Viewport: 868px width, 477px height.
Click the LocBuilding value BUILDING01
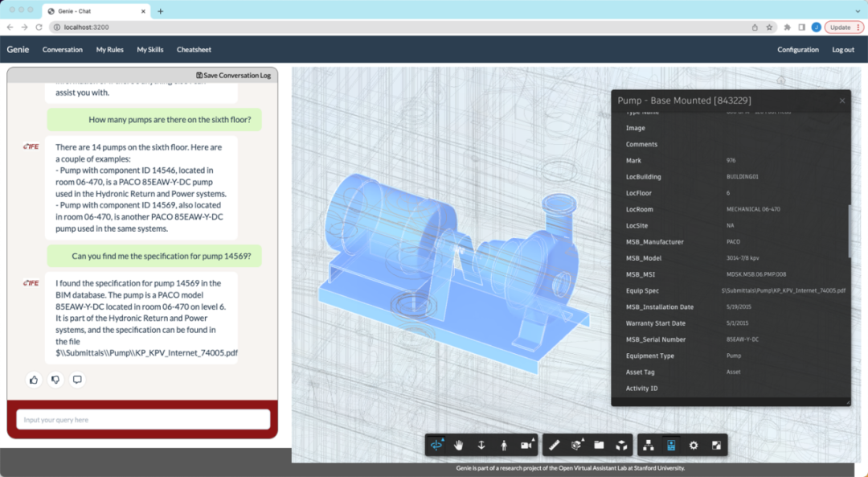click(x=743, y=177)
